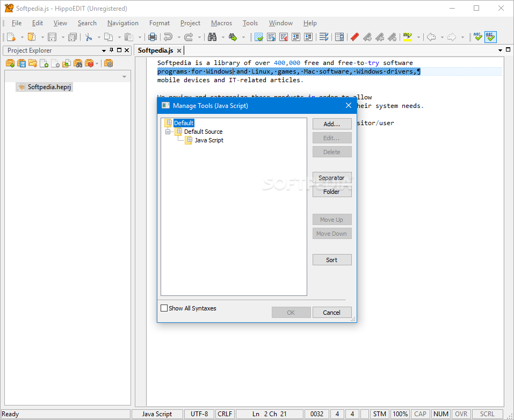Click Cancel in Manage Tools dialog

click(x=332, y=313)
